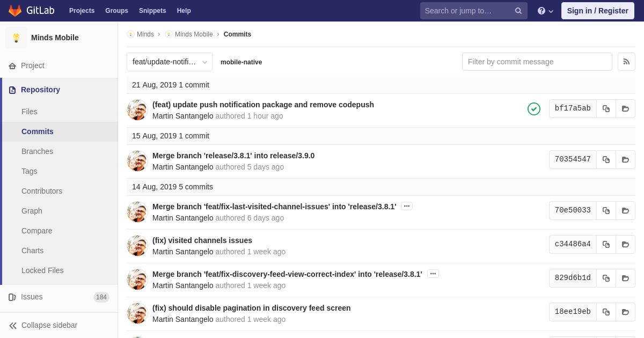The width and height of the screenshot is (644, 338).
Task: Click the Filter by commit message field
Action: [537, 62]
